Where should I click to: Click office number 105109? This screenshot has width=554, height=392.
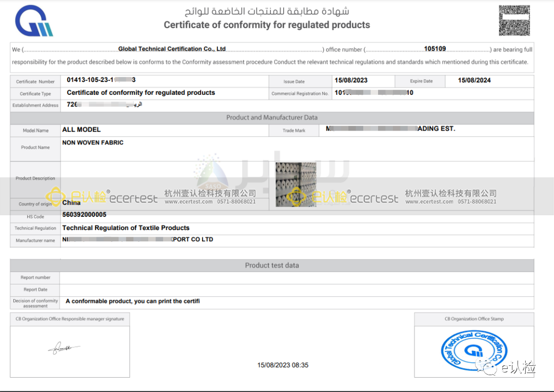435,49
